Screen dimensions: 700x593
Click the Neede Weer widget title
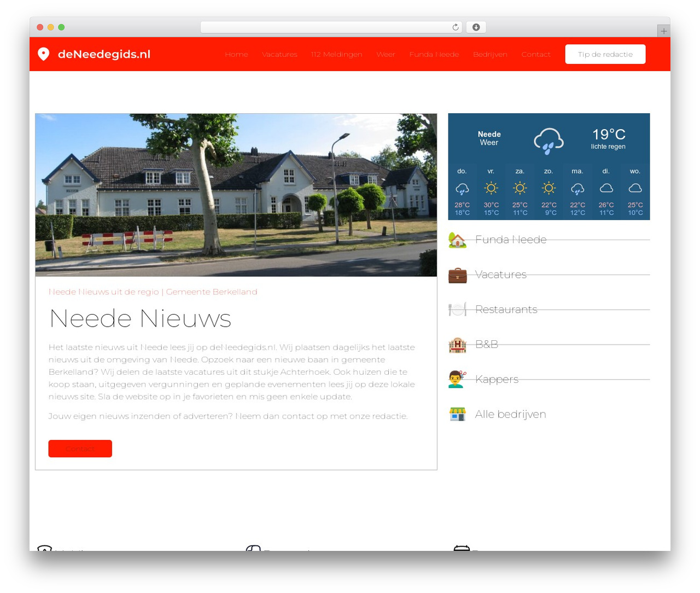pos(489,138)
